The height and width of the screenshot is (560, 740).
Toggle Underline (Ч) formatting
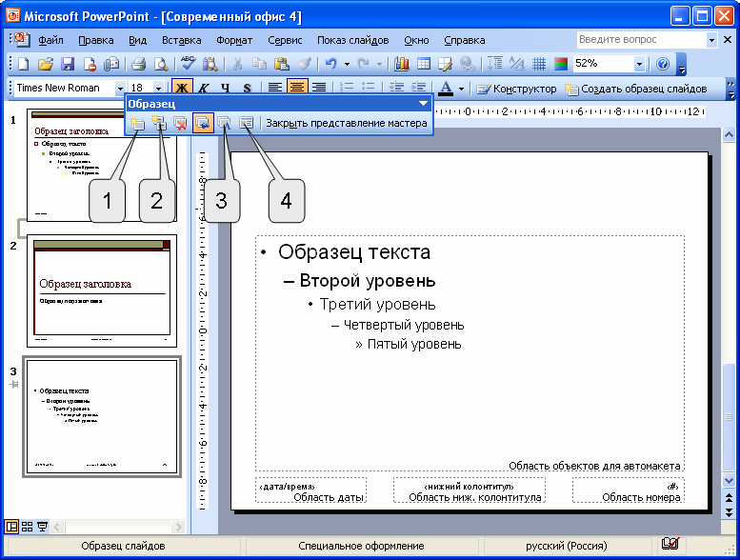tap(225, 88)
